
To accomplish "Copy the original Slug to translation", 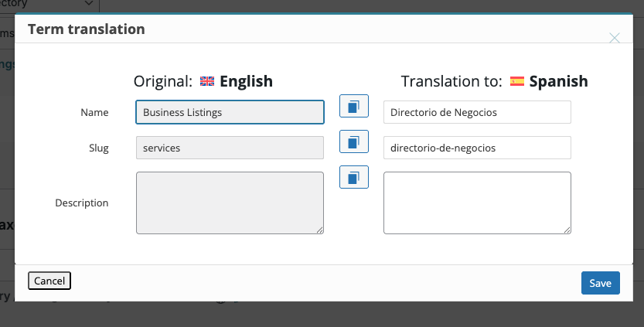I will point(353,141).
